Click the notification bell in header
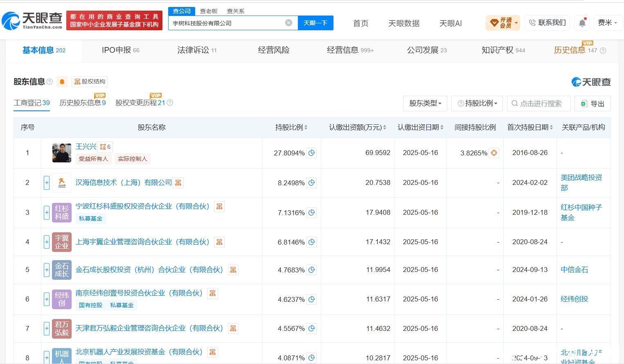The width and height of the screenshot is (624, 364). [582, 23]
